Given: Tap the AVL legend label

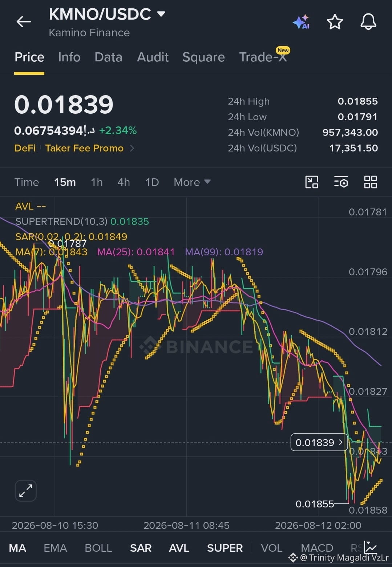Looking at the screenshot, I should coord(31,206).
